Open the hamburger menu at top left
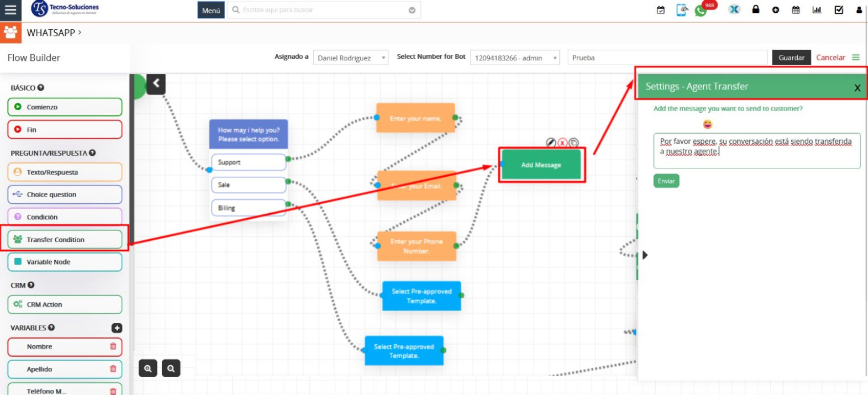The image size is (868, 395). click(x=10, y=10)
